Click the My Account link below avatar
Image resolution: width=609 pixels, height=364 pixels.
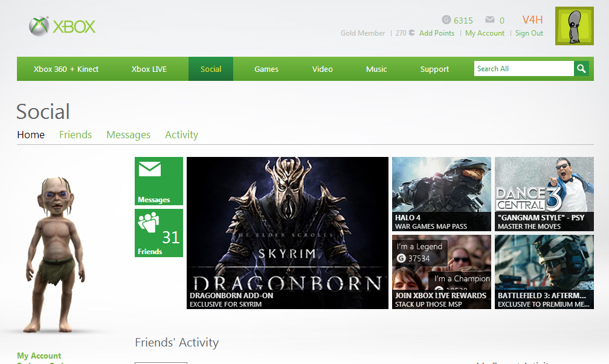click(39, 356)
